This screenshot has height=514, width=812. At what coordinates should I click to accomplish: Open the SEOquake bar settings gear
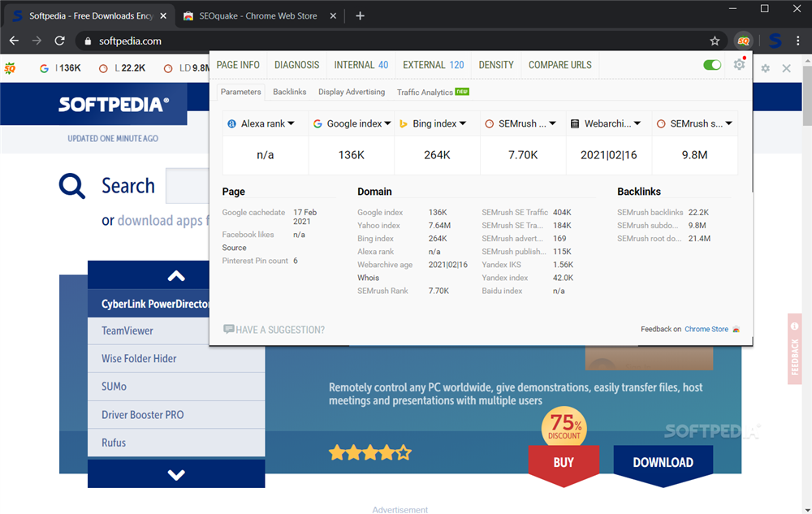point(765,69)
